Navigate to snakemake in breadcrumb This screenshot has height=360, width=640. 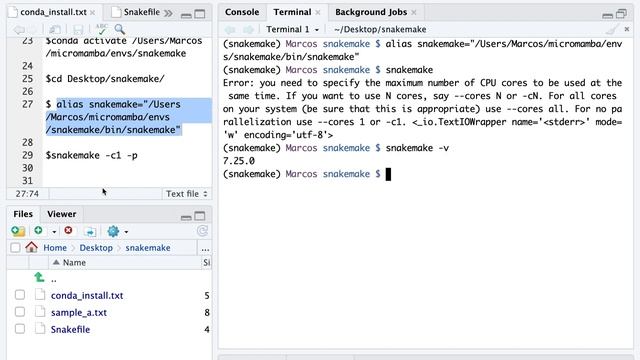tap(148, 248)
